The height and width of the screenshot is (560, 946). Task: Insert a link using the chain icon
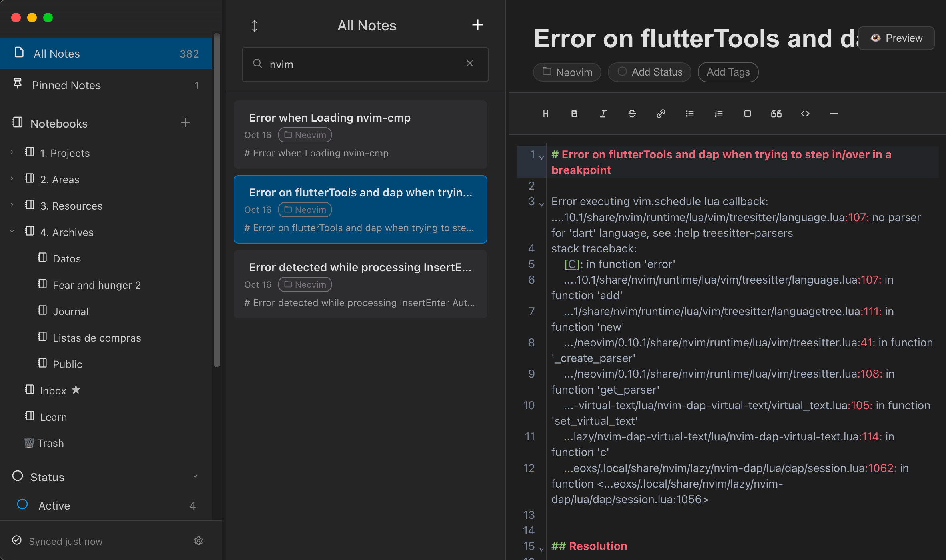pyautogui.click(x=661, y=114)
